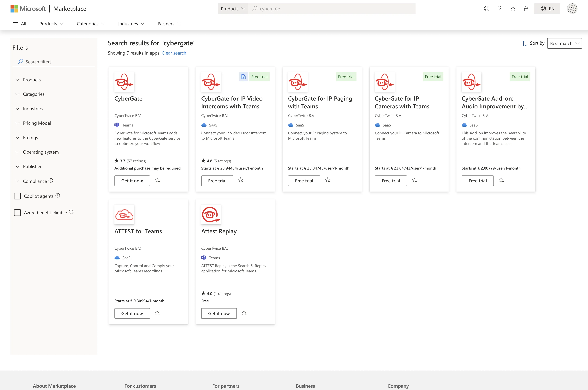This screenshot has height=390, width=588.
Task: Click the lock icon in header
Action: pos(526,9)
